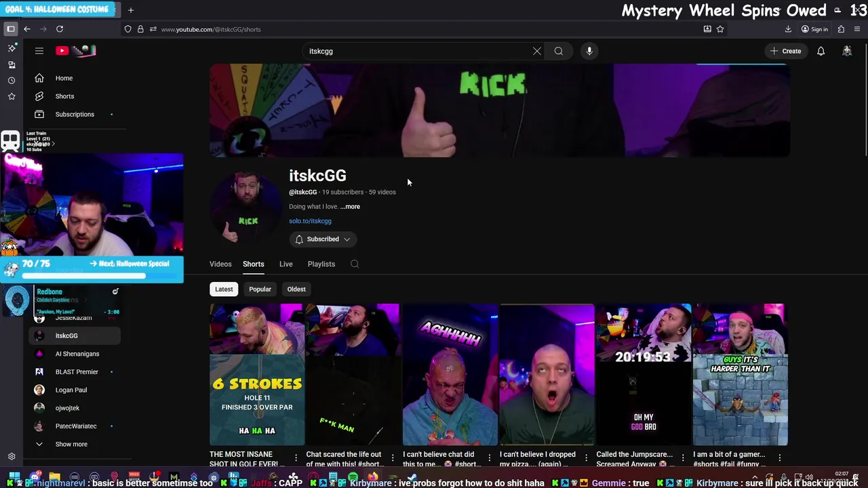This screenshot has width=868, height=488.
Task: Clear the search box with X
Action: [537, 51]
